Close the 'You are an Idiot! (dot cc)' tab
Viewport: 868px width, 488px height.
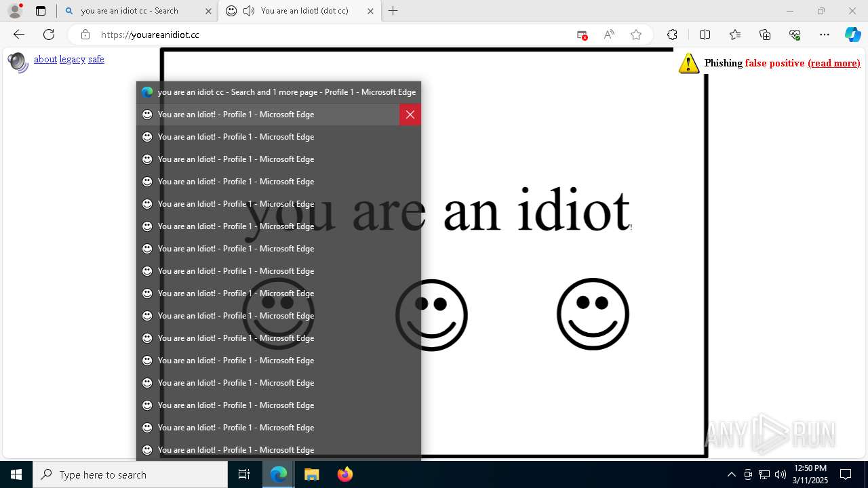(x=370, y=11)
